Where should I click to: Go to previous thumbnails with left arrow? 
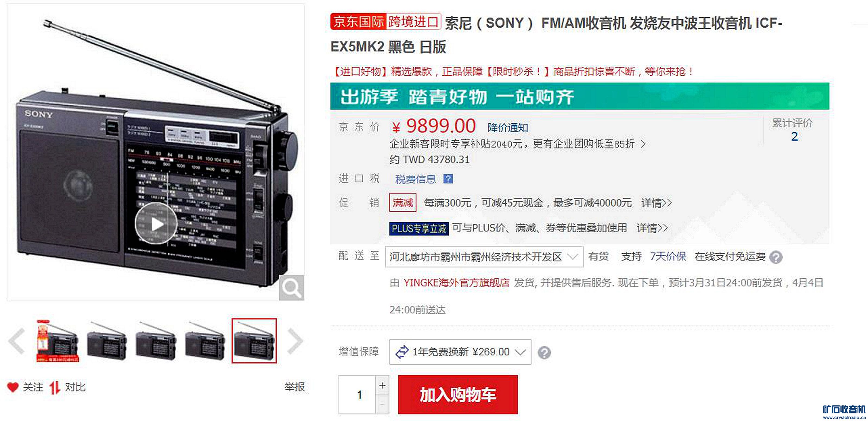click(x=17, y=341)
